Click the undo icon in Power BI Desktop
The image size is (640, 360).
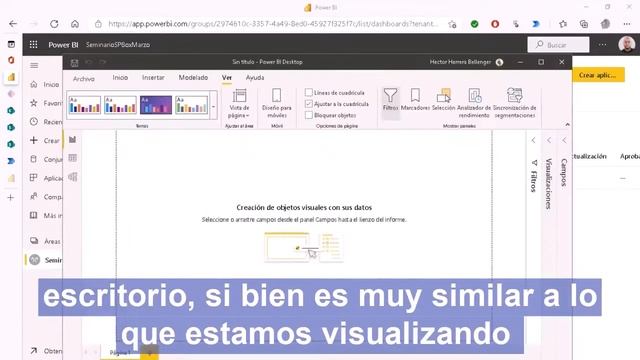89,62
